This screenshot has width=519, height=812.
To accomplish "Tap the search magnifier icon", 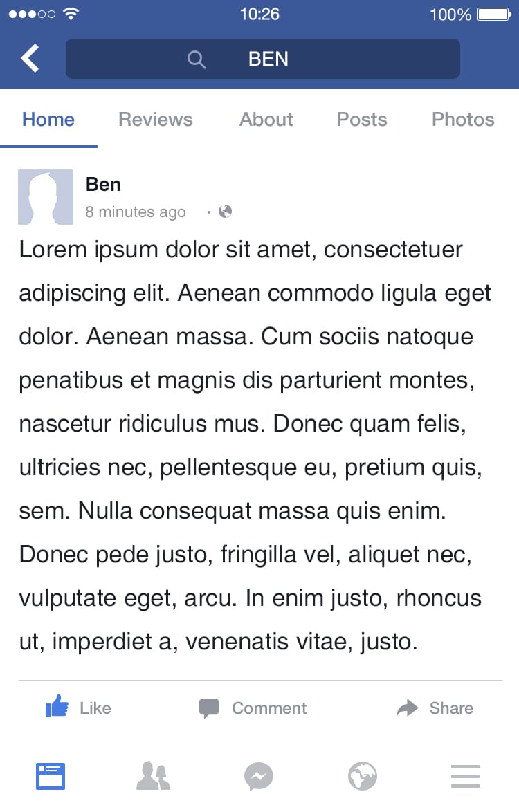I will click(197, 59).
